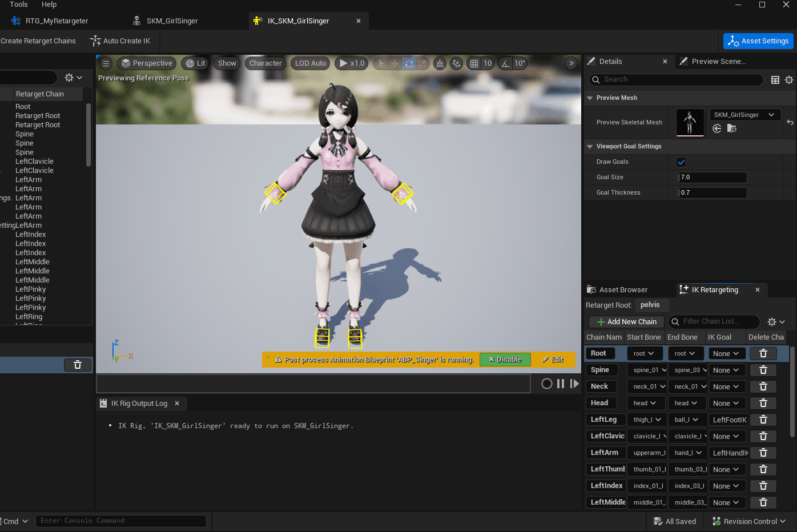Open the Asset Browser tab
The image size is (797, 532).
tap(622, 290)
